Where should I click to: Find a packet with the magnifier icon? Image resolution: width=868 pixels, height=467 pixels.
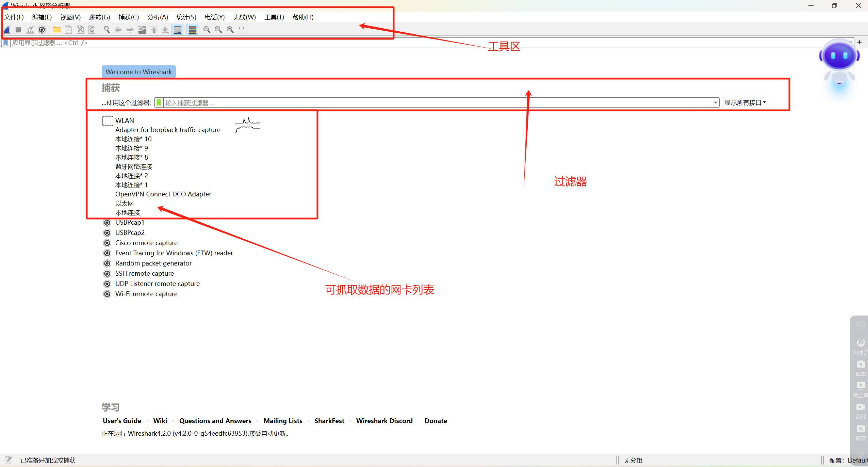(x=107, y=30)
